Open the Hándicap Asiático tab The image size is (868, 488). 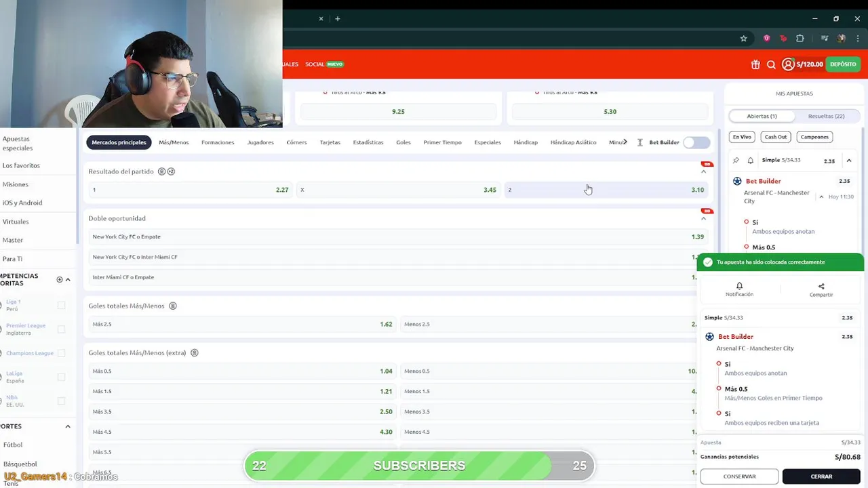(x=574, y=142)
